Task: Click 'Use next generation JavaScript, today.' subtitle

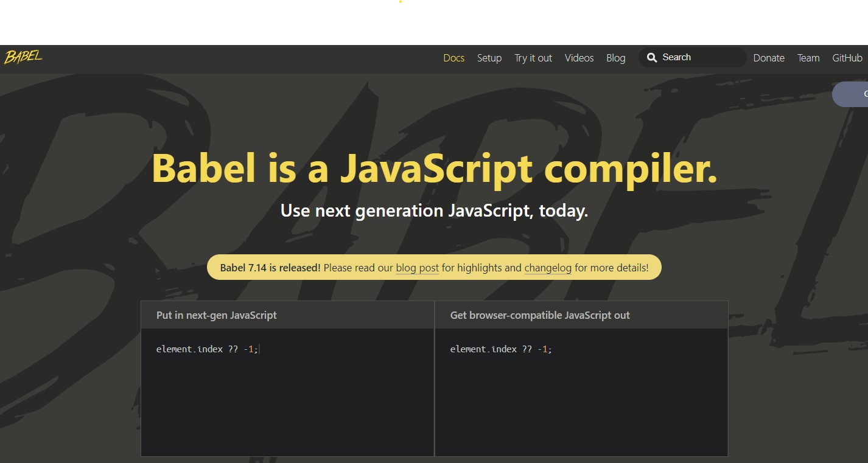Action: [434, 211]
